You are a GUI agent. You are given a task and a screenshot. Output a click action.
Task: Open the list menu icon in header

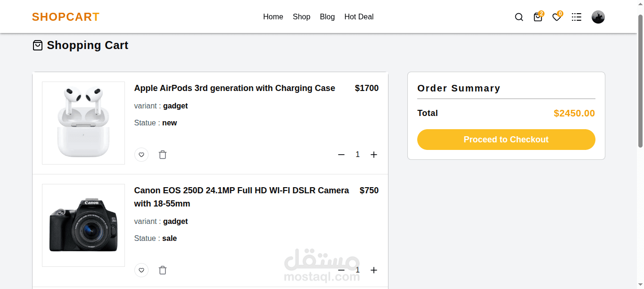[576, 17]
